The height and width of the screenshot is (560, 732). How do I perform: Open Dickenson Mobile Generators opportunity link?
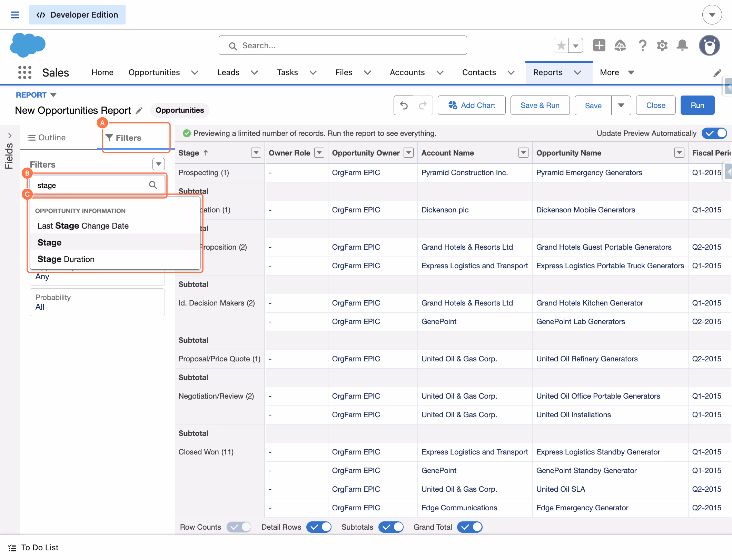[586, 210]
